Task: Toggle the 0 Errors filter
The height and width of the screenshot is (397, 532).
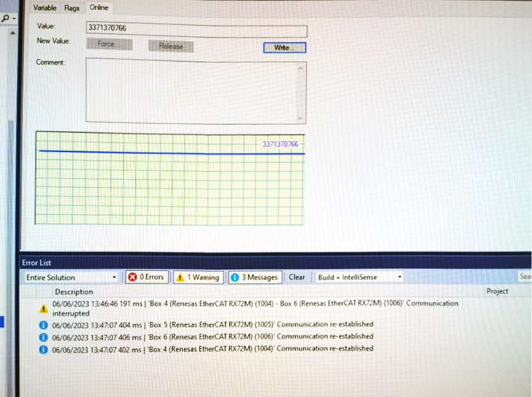Action: pos(147,277)
